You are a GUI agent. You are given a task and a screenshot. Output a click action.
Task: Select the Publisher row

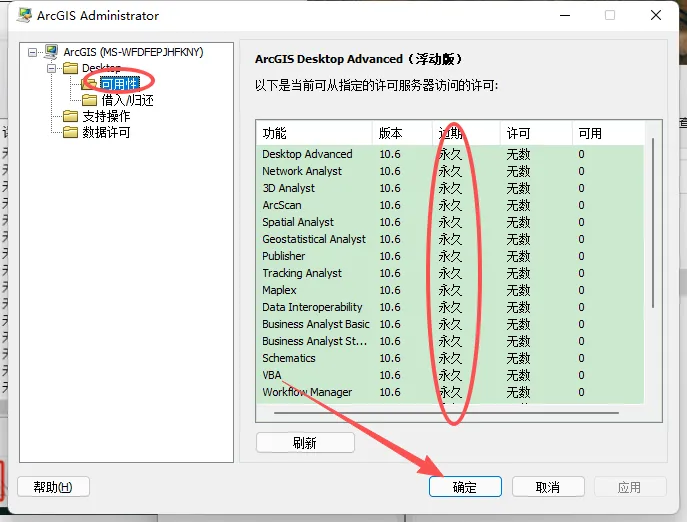coord(450,256)
